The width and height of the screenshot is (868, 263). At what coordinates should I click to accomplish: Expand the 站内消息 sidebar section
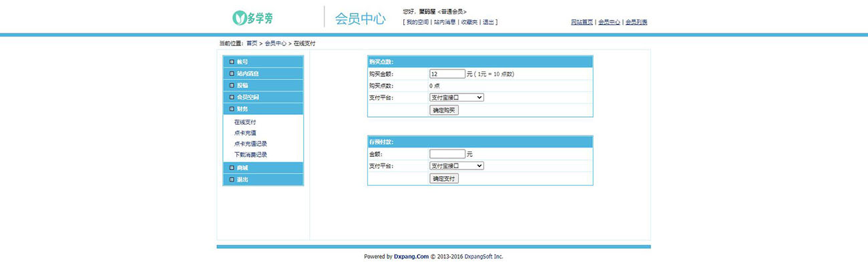pos(263,73)
